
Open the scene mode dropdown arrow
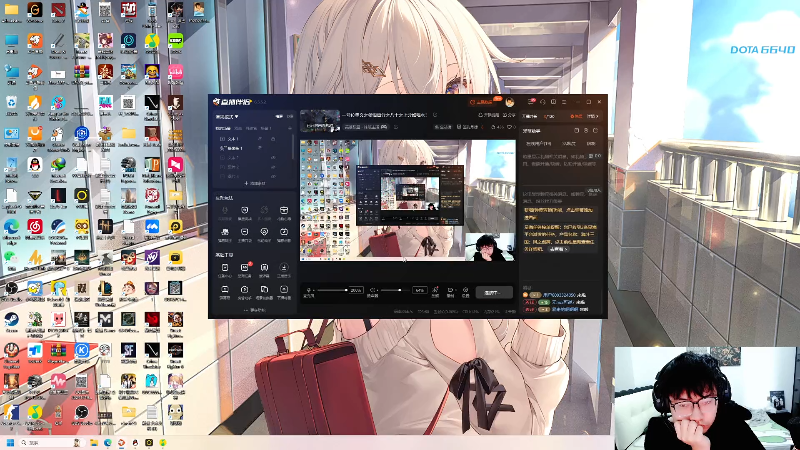pos(237,116)
